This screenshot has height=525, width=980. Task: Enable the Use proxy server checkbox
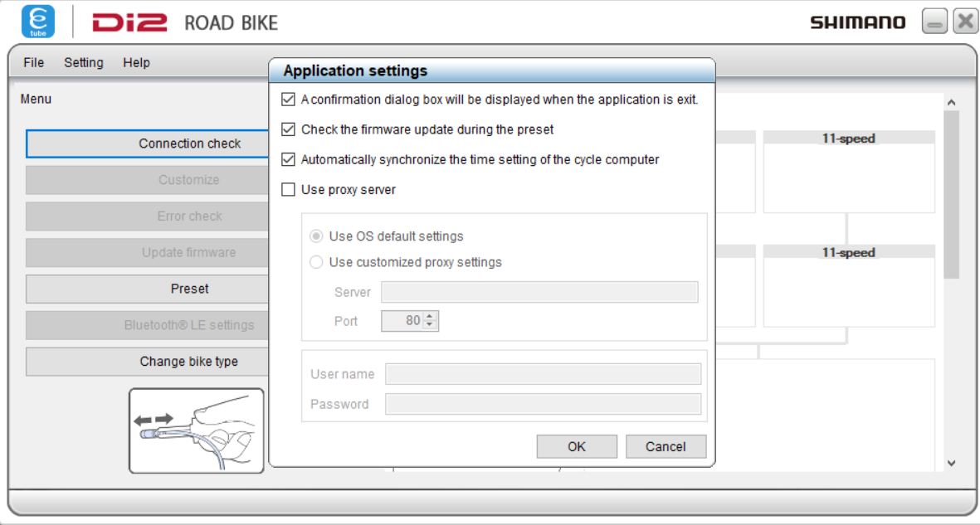click(289, 190)
